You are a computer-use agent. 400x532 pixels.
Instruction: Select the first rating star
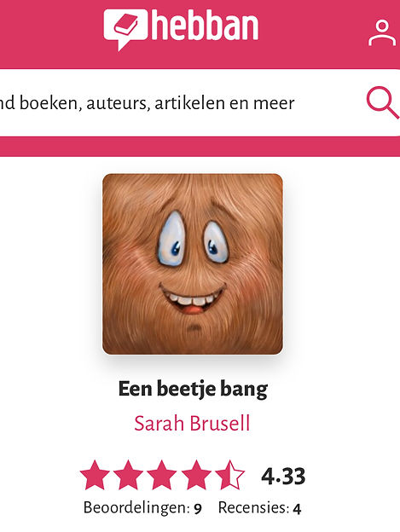coord(95,475)
